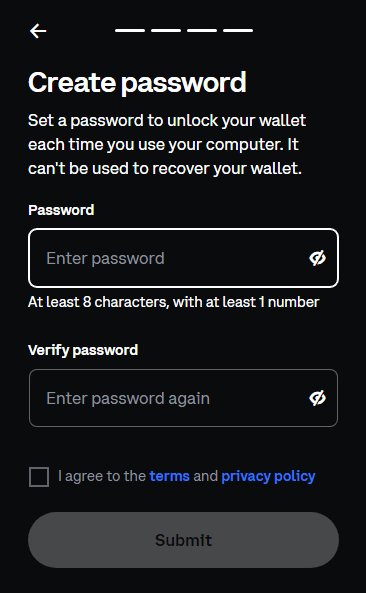Click the Create password heading
The width and height of the screenshot is (366, 593).
[137, 82]
